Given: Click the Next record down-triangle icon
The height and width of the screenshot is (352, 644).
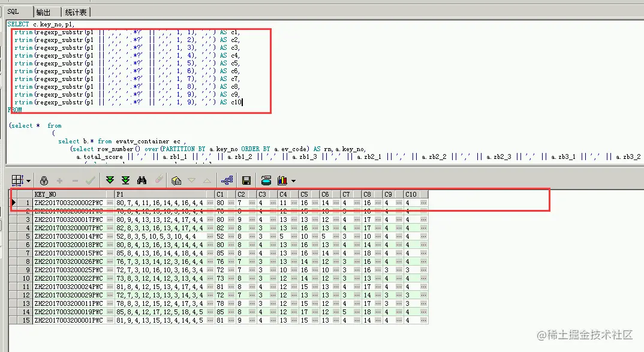Looking at the screenshot, I should (x=191, y=180).
